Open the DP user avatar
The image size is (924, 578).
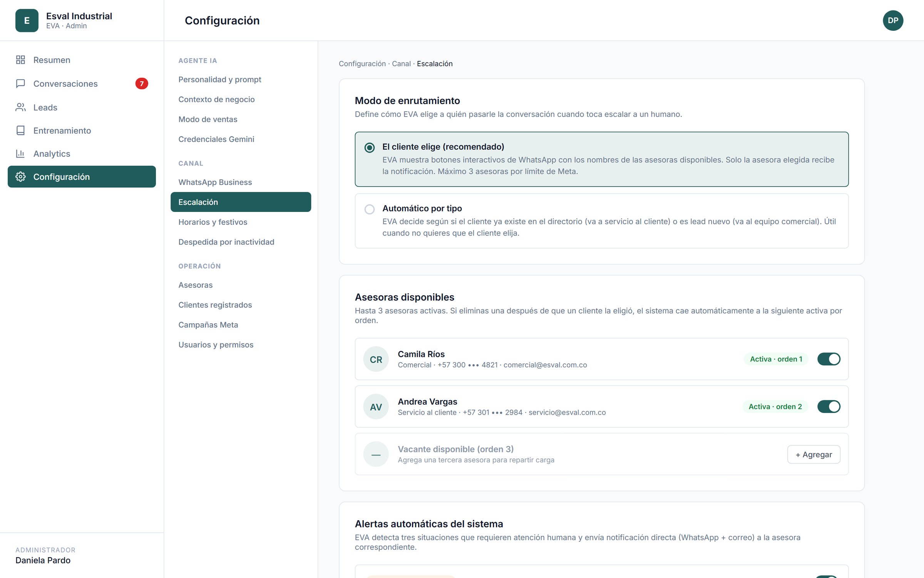tap(893, 20)
